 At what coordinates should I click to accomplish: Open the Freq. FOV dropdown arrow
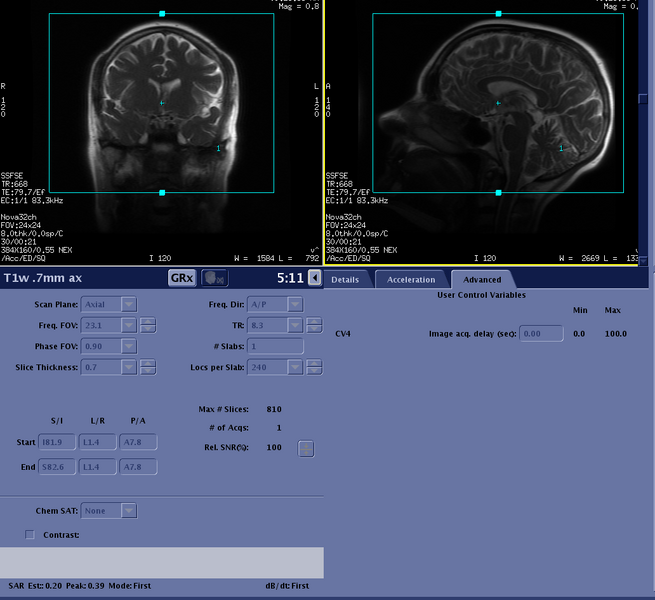(129, 325)
